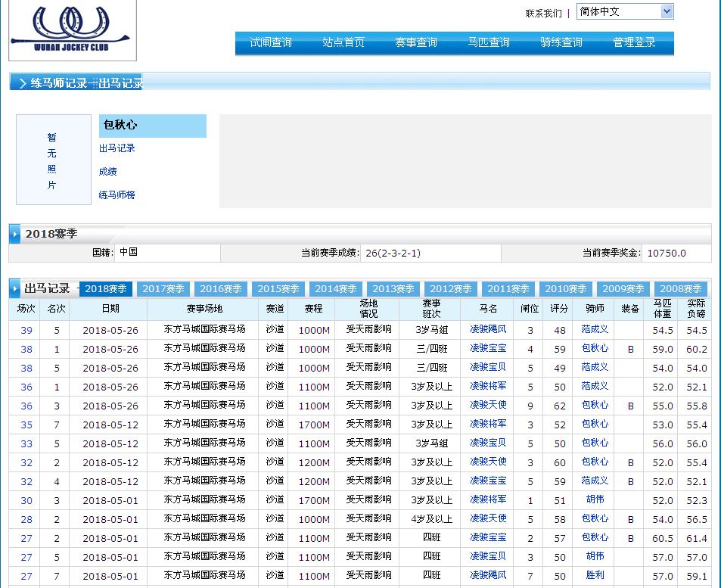721x588 pixels.
Task: Click 出马记录 link in trainer sidebar
Action: coord(117,148)
